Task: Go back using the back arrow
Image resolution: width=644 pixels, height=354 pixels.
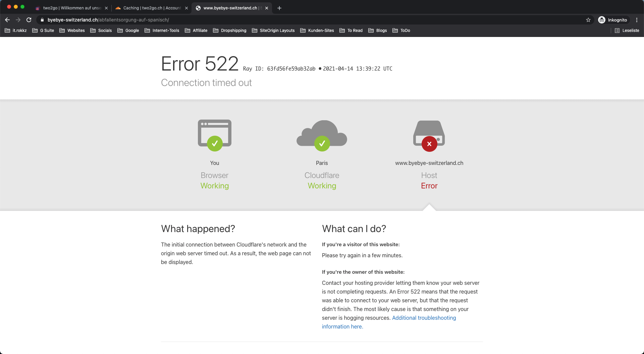Action: (x=7, y=20)
